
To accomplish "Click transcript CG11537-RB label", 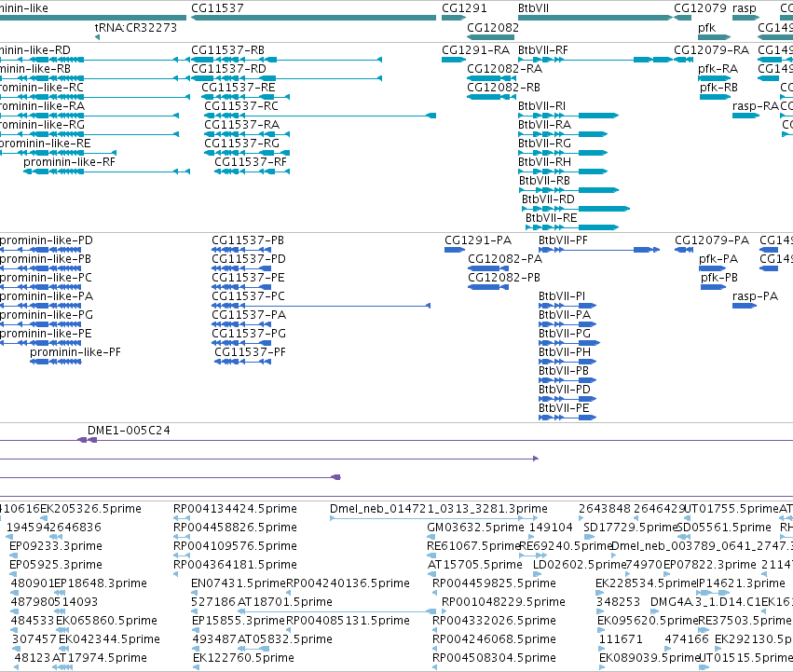I will (228, 50).
